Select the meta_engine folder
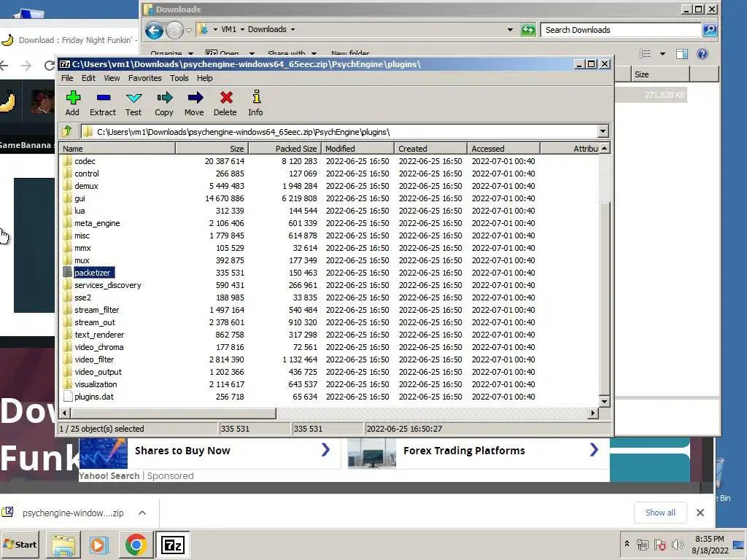 point(97,223)
